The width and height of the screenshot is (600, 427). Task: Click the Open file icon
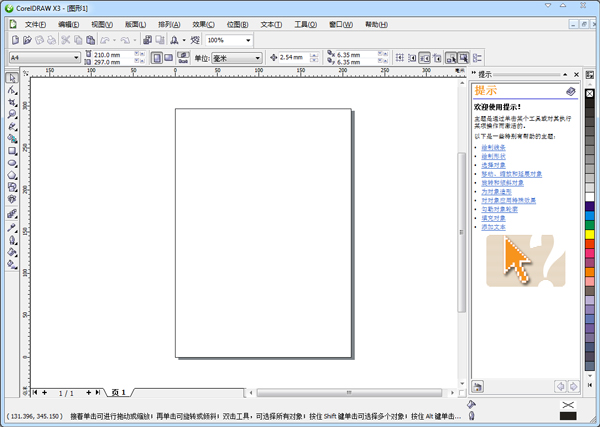point(27,40)
